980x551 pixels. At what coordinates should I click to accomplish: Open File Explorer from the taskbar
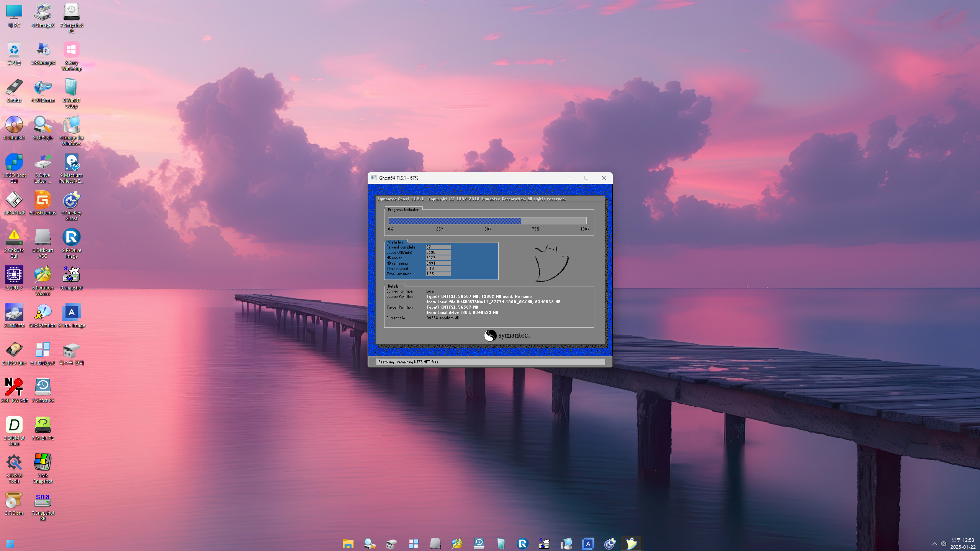click(x=348, y=543)
